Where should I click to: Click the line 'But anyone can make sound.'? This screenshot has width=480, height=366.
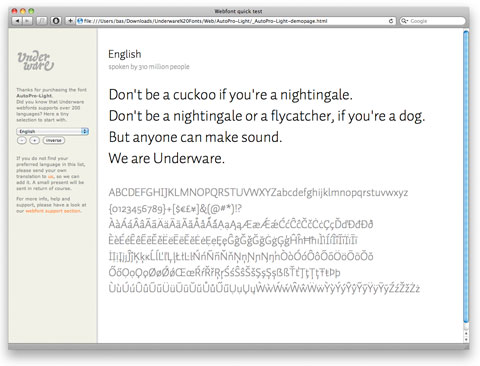[195, 137]
